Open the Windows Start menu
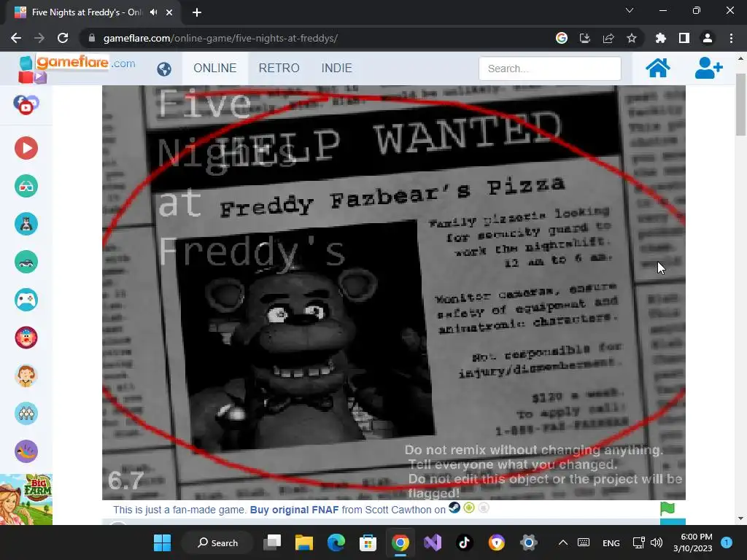The width and height of the screenshot is (747, 560). coord(162,542)
